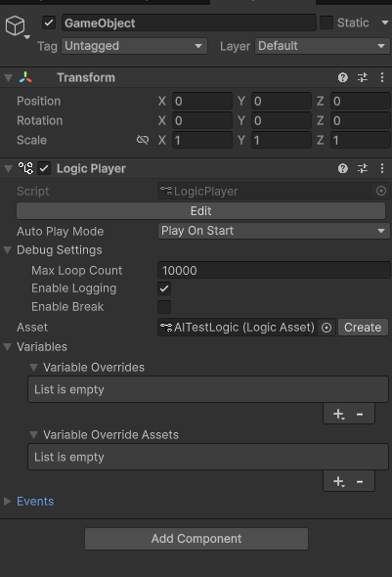This screenshot has width=392, height=577.
Task: Open Logic Player three-dot context menu
Action: (x=382, y=168)
